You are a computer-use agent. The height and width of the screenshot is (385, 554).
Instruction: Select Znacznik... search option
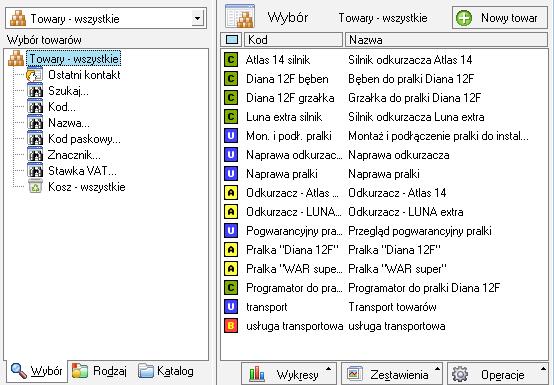tap(74, 155)
